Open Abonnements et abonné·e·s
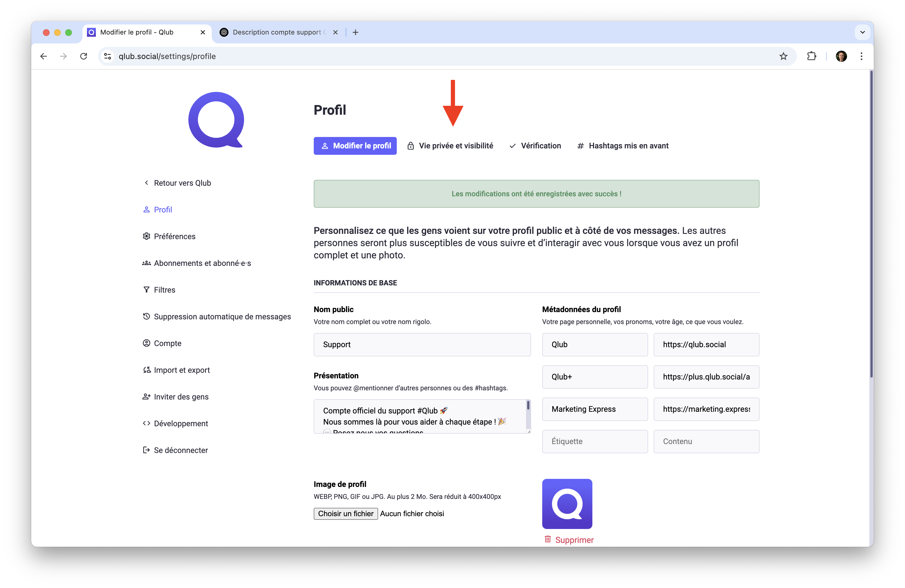The image size is (905, 588). tap(197, 263)
